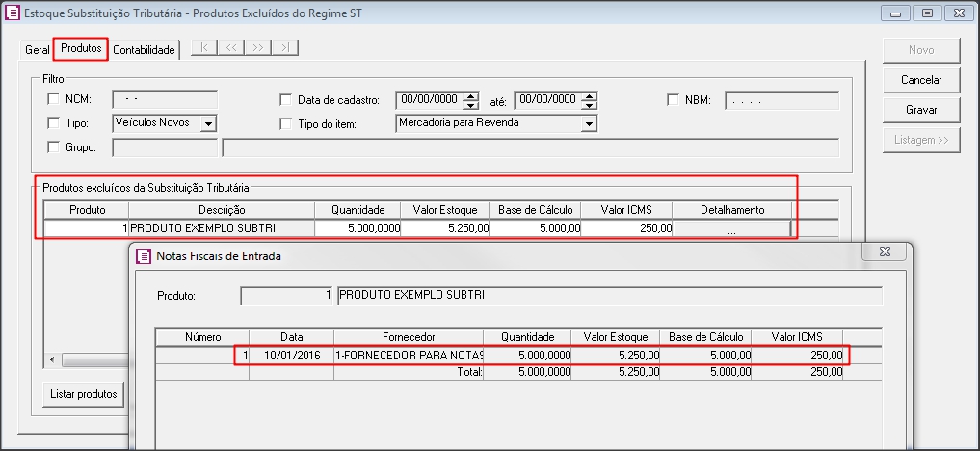980x451 pixels.
Task: Toggle the Tipo filter checkbox
Action: 53,123
